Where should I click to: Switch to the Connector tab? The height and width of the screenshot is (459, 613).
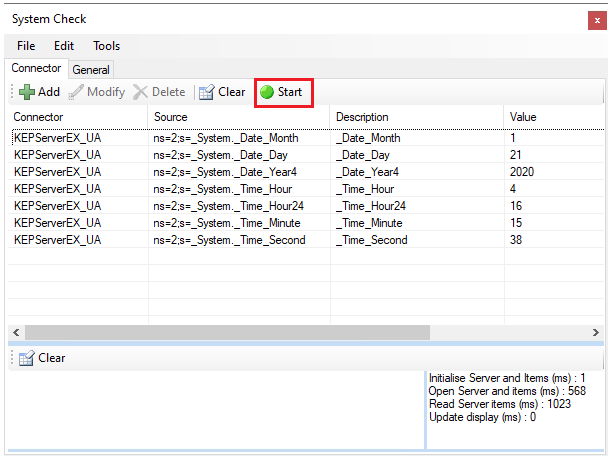pos(36,68)
